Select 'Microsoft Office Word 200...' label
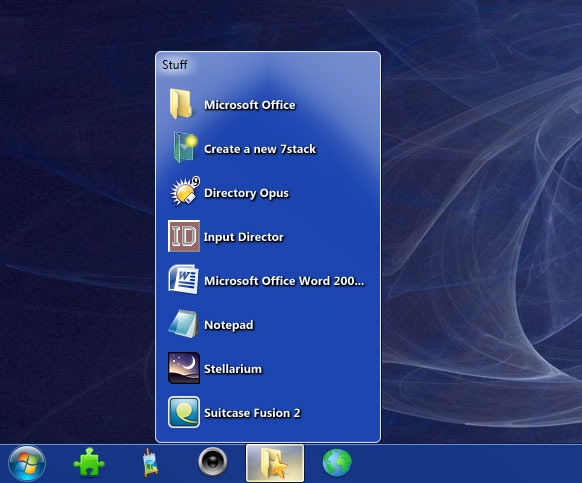The width and height of the screenshot is (582, 483). pyautogui.click(x=284, y=281)
